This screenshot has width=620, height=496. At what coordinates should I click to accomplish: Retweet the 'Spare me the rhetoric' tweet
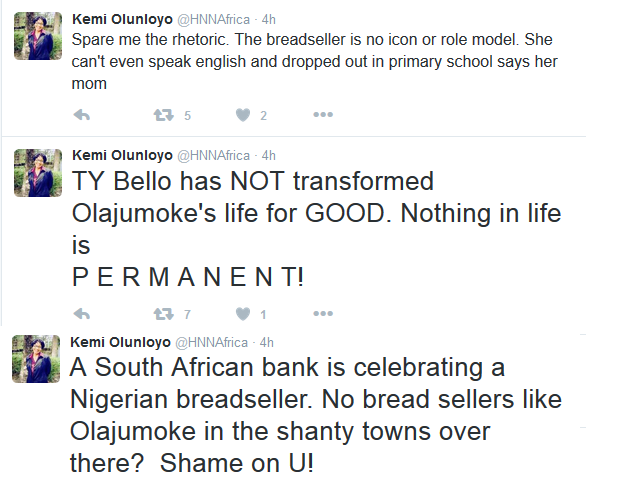click(162, 116)
